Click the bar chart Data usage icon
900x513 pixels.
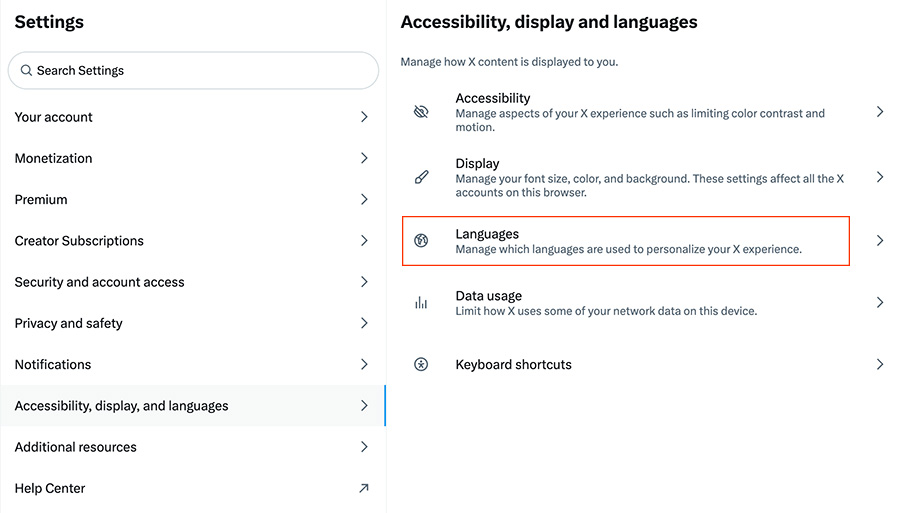(421, 302)
